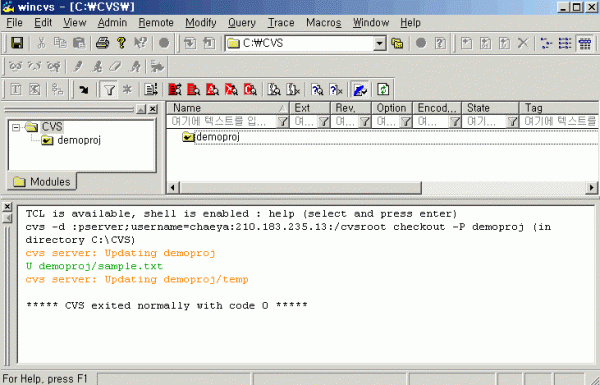Click the red 'X' show-removed filter icon
600x385 pixels.
[x=231, y=90]
